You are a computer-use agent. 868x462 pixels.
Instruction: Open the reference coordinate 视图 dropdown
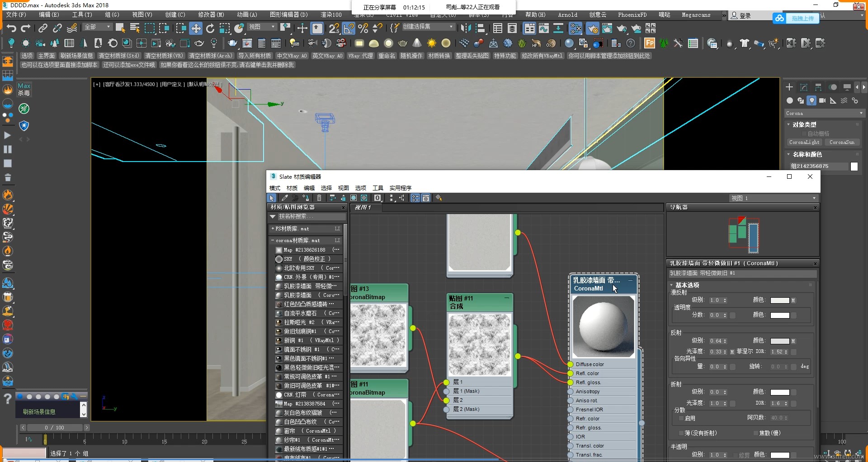point(262,27)
